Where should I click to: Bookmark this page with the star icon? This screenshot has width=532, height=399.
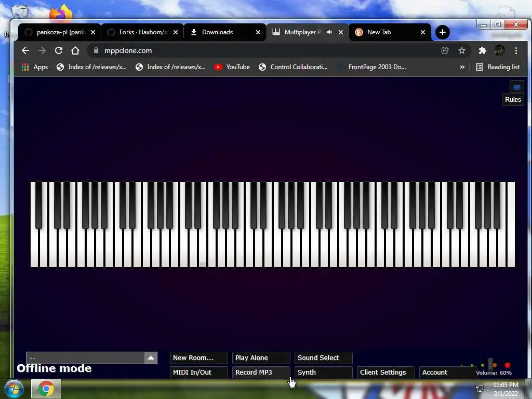pyautogui.click(x=462, y=50)
